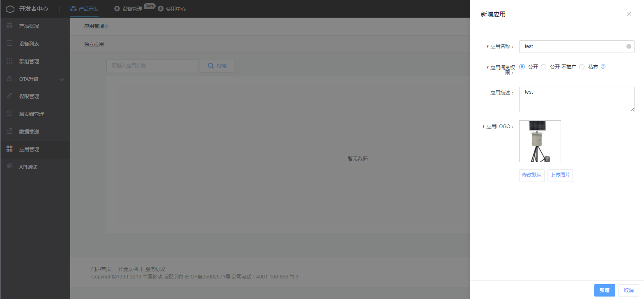Click the 产品开发 tab icon
Viewport: 644px width, 299px height.
pyautogui.click(x=74, y=9)
